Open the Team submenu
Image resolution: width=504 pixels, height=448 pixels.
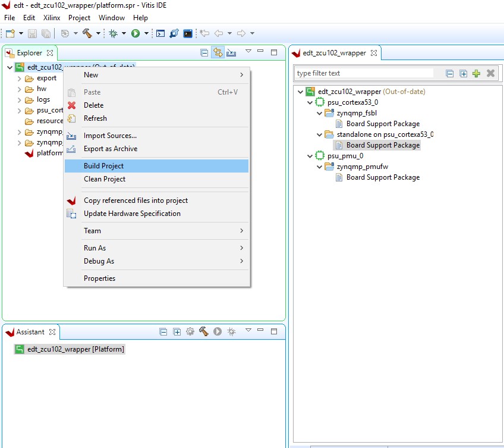(156, 231)
